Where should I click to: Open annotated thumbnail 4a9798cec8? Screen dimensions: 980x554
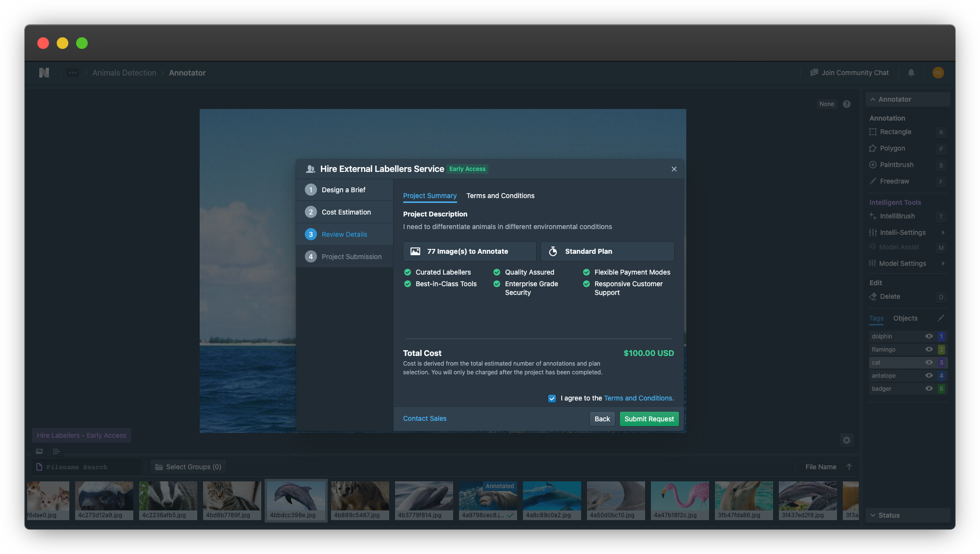488,500
